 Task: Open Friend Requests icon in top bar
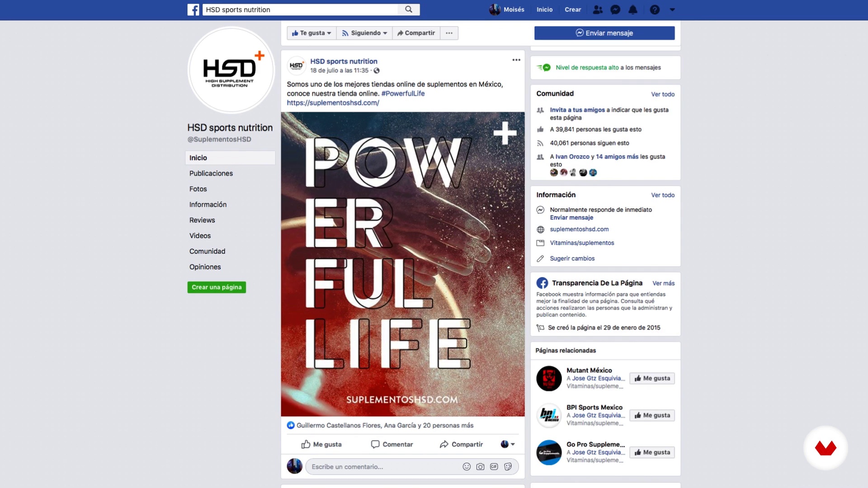[x=598, y=9]
